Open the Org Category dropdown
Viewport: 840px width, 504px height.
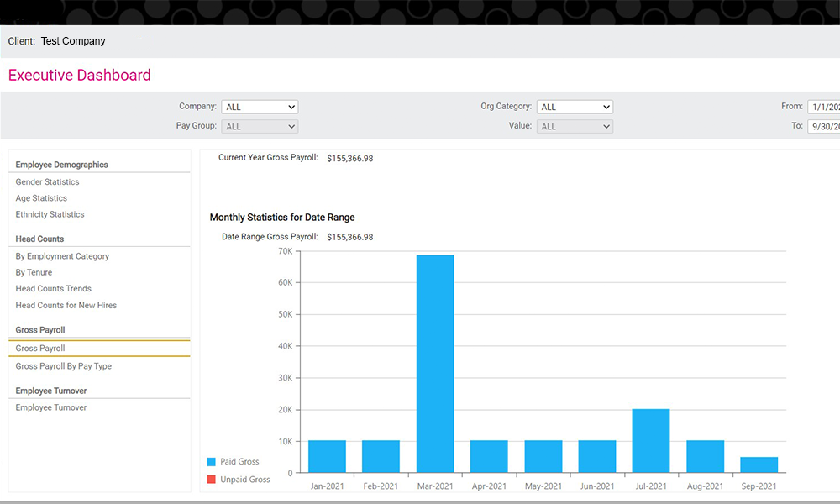(575, 107)
